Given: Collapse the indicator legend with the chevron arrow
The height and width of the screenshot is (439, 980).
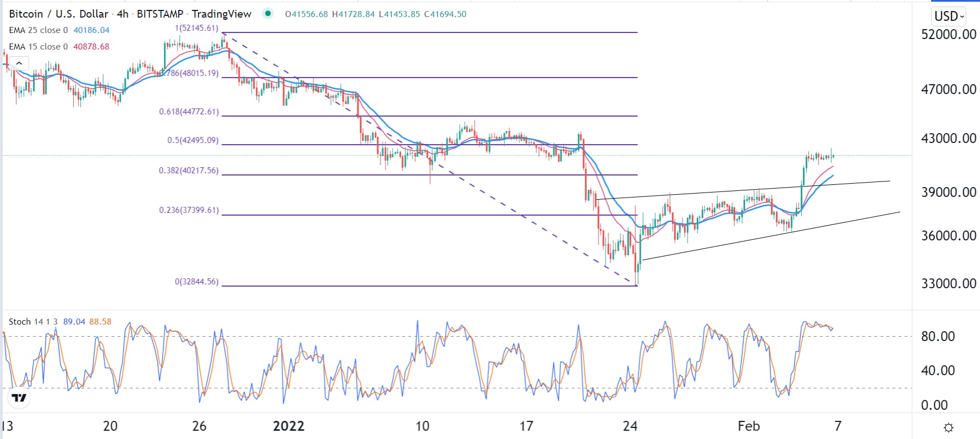Looking at the screenshot, I should click(19, 63).
